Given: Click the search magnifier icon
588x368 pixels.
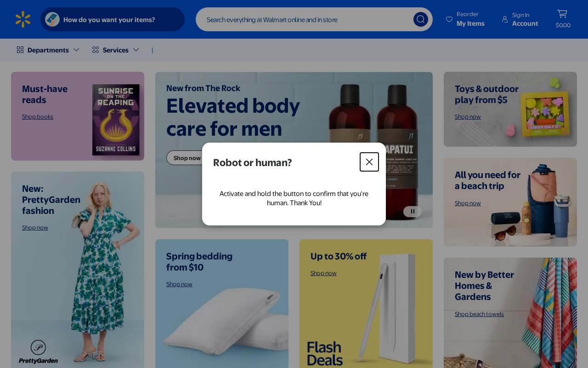Looking at the screenshot, I should (421, 19).
